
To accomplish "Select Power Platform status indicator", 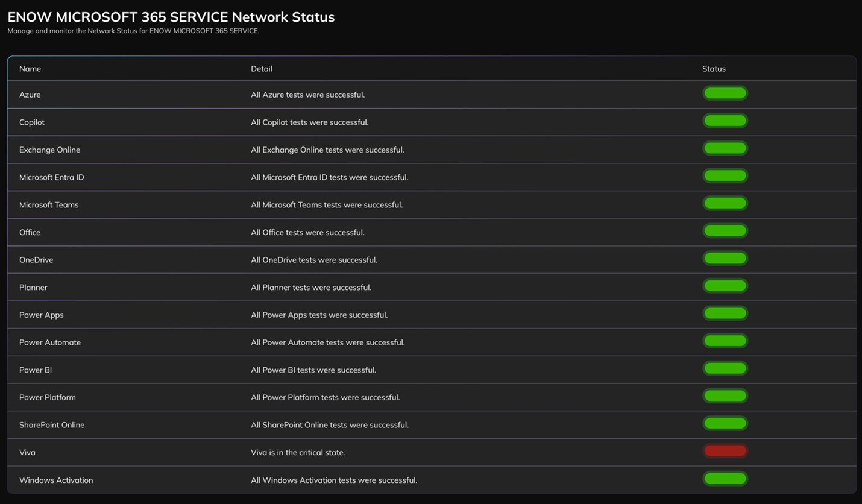I will tap(725, 396).
